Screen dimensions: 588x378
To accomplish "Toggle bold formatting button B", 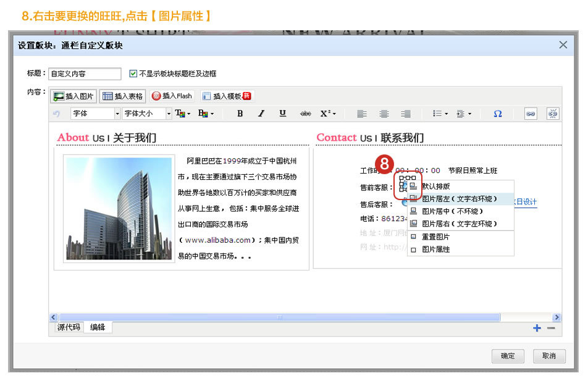I will pyautogui.click(x=240, y=114).
